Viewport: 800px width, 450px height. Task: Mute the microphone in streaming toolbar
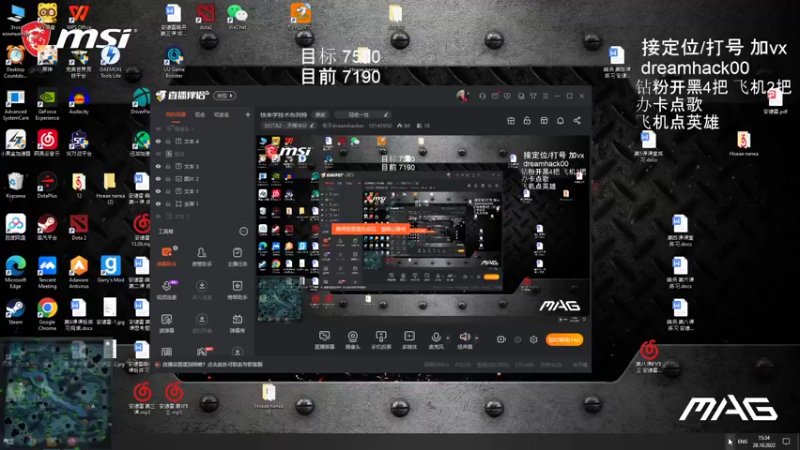(436, 339)
